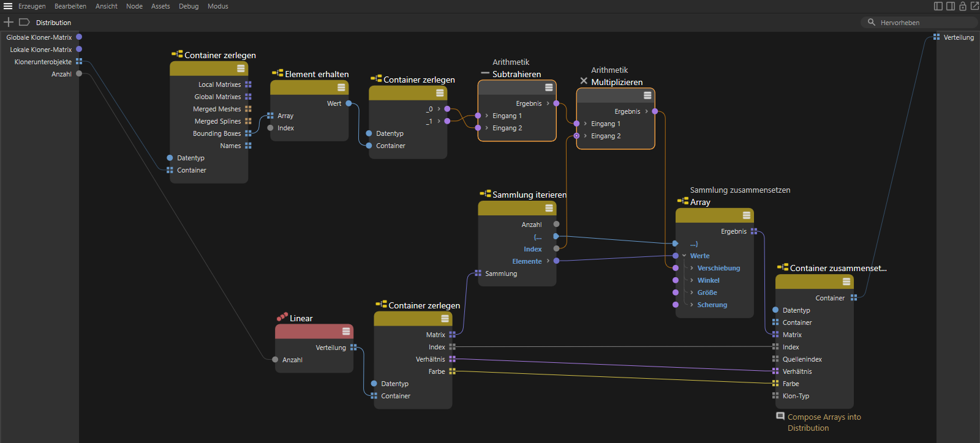
Task: Click the Sammlung iterieren node's header menu icon
Action: (549, 208)
